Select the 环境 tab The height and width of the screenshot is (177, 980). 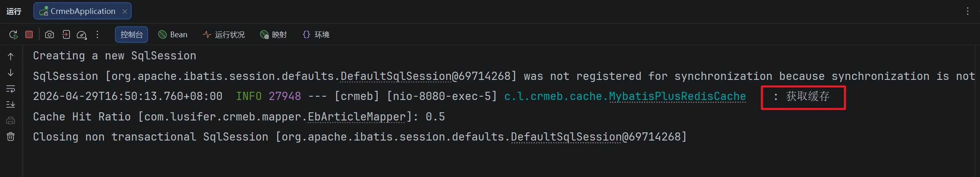click(x=316, y=34)
